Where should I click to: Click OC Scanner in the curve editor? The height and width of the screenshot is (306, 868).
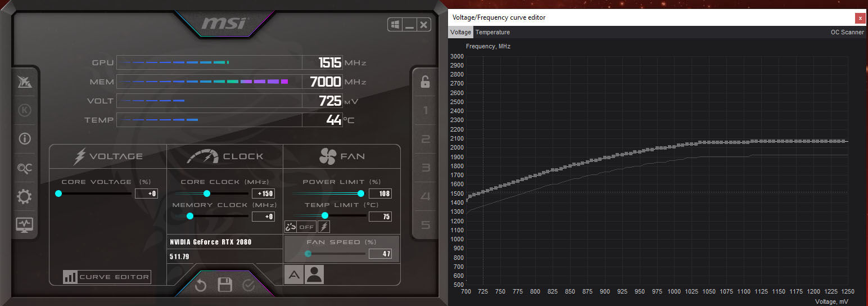(847, 33)
